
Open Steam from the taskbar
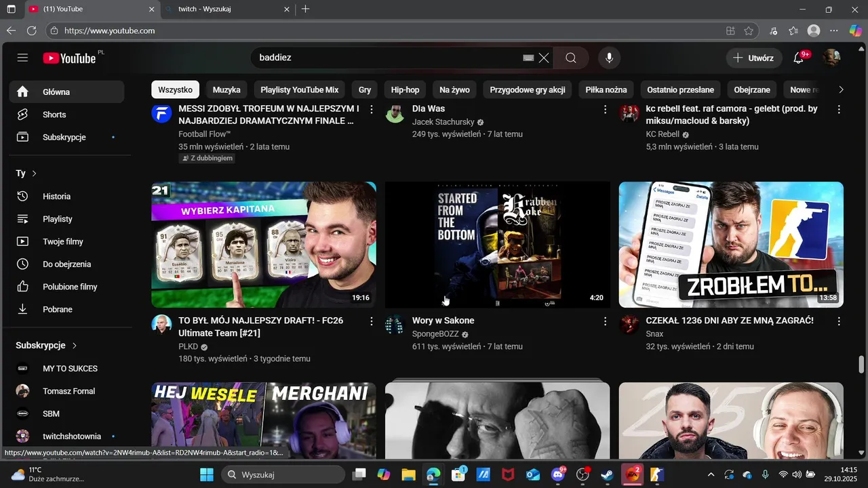607,474
